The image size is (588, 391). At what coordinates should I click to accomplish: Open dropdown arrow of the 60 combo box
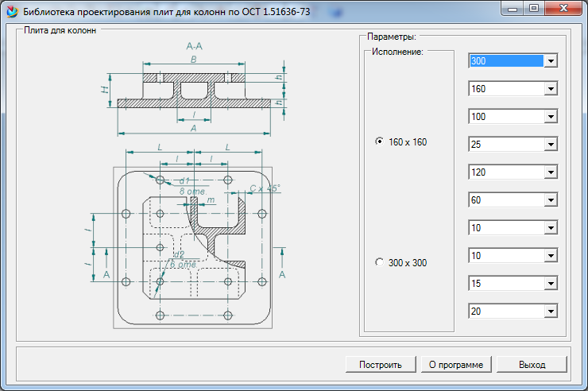[551, 199]
